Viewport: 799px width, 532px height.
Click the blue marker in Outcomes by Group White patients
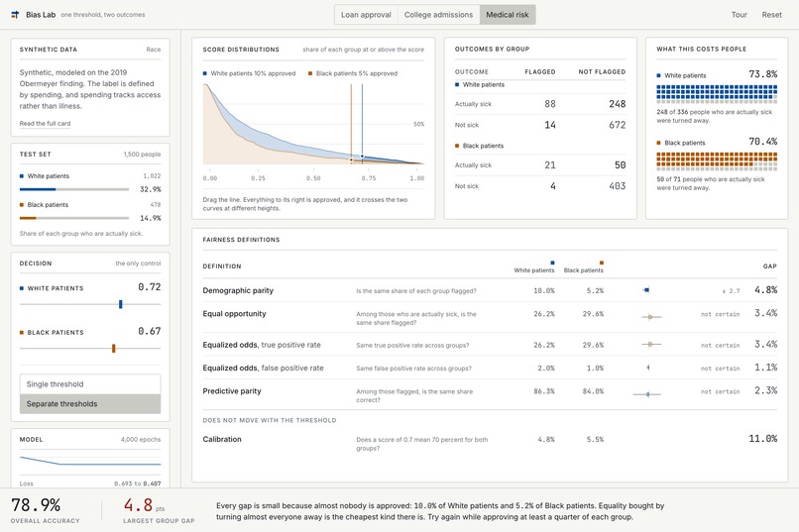click(x=457, y=84)
